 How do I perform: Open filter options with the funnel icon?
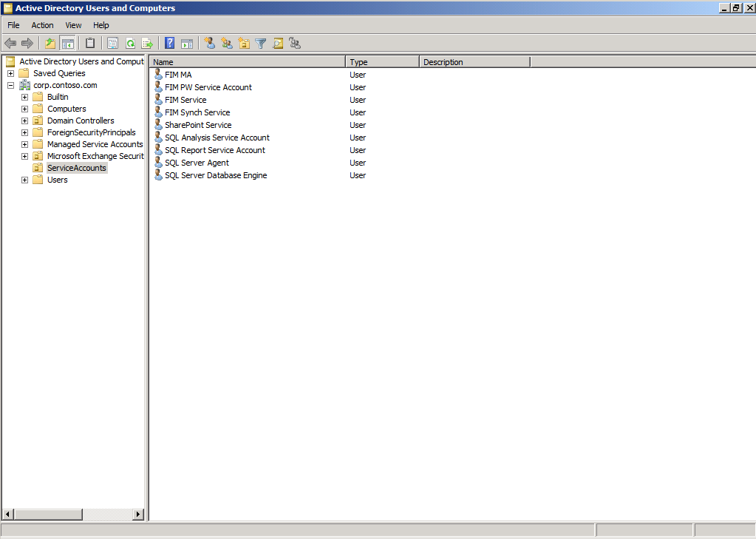260,44
